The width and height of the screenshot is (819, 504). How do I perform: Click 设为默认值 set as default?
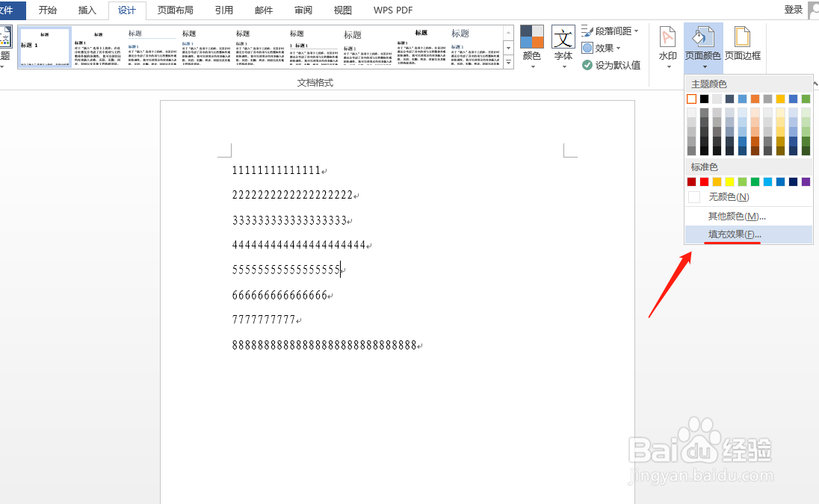coord(611,65)
